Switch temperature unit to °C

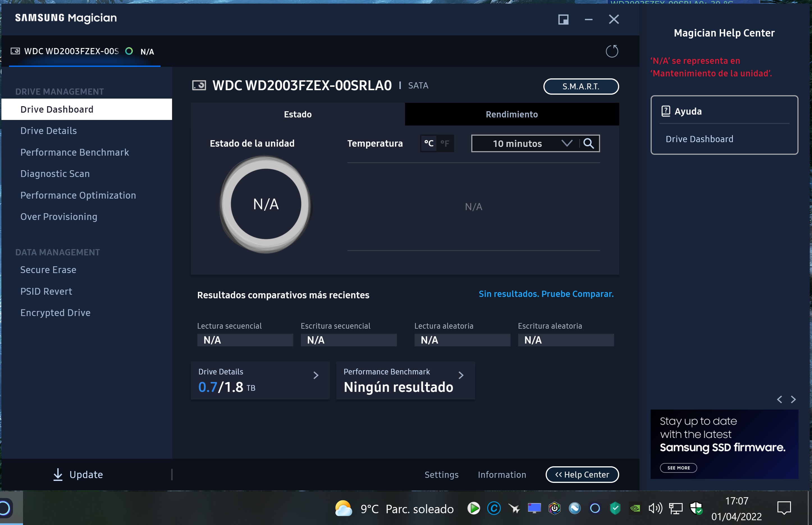429,144
